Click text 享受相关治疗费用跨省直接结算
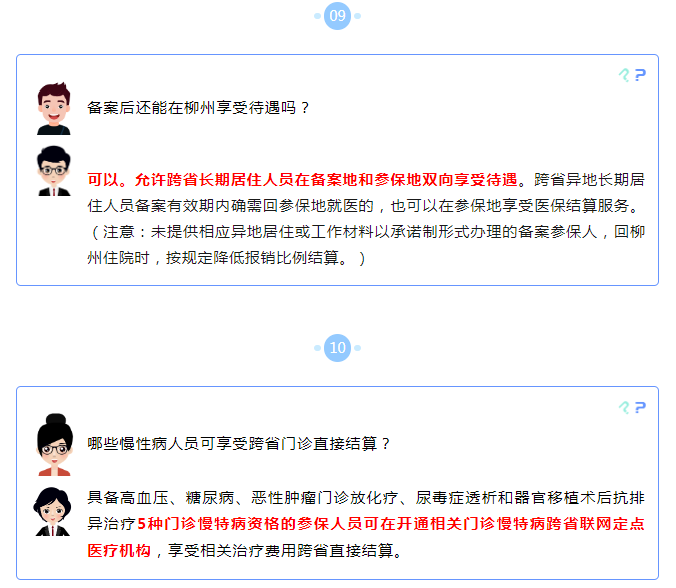676x588 pixels. click(x=280, y=550)
